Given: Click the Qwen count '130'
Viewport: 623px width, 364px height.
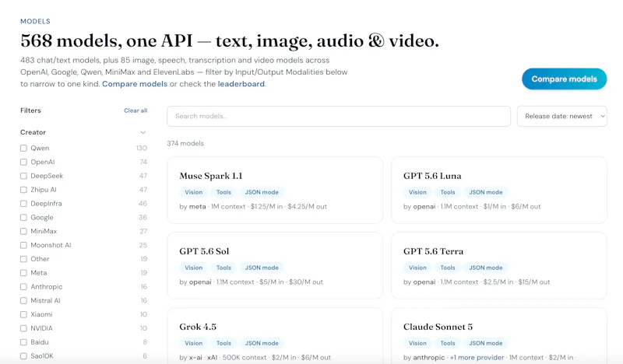Looking at the screenshot, I should click(142, 148).
